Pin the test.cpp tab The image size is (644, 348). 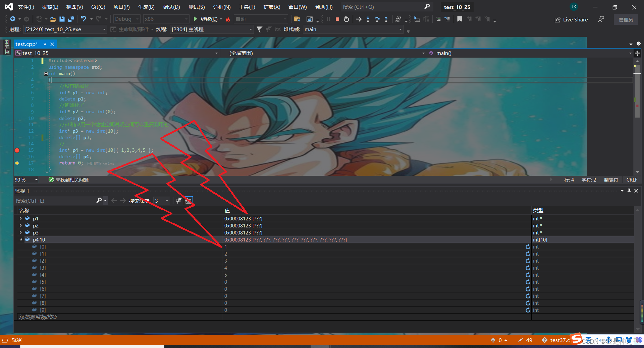tap(44, 44)
